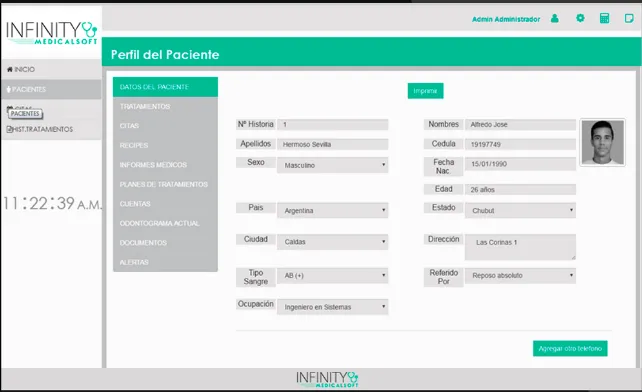642x392 pixels.
Task: Open the calculator icon in header
Action: pos(604,18)
